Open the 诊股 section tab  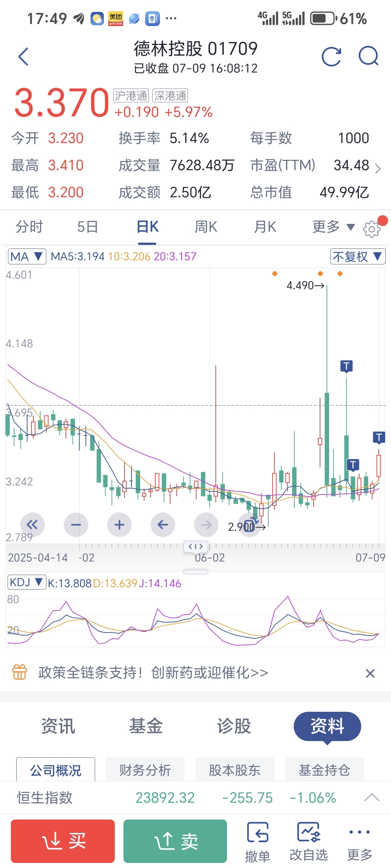point(234,726)
